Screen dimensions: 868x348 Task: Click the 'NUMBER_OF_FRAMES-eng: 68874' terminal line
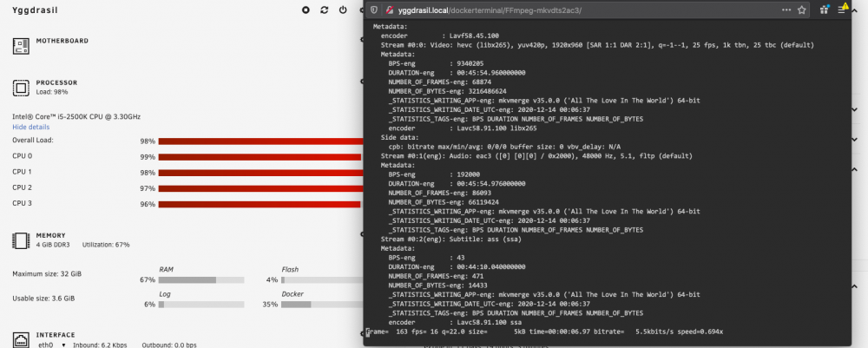[441, 82]
